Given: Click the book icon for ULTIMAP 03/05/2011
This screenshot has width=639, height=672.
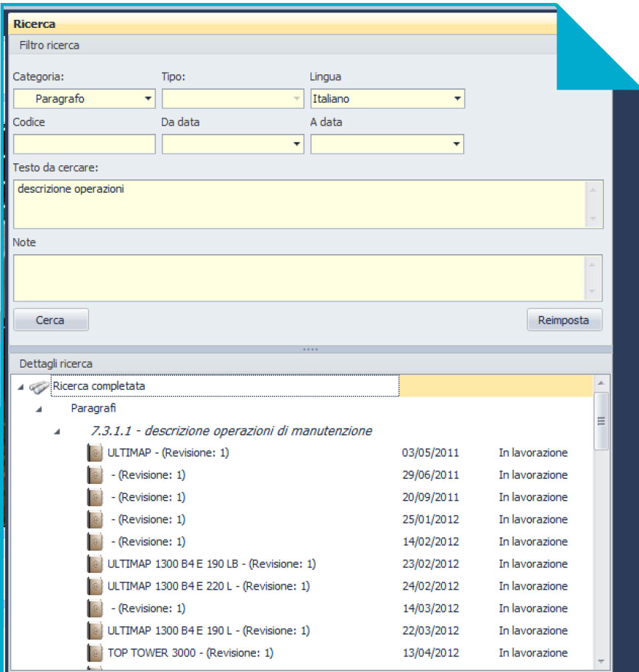Looking at the screenshot, I should point(94,454).
